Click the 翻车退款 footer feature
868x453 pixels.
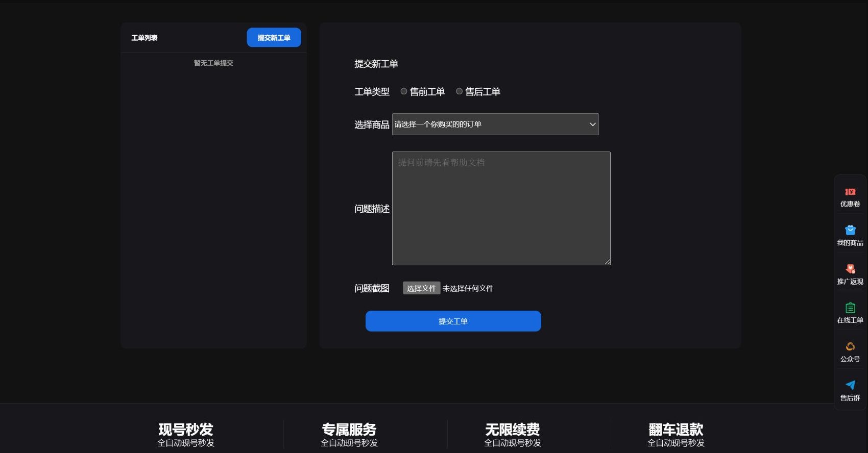pos(676,434)
